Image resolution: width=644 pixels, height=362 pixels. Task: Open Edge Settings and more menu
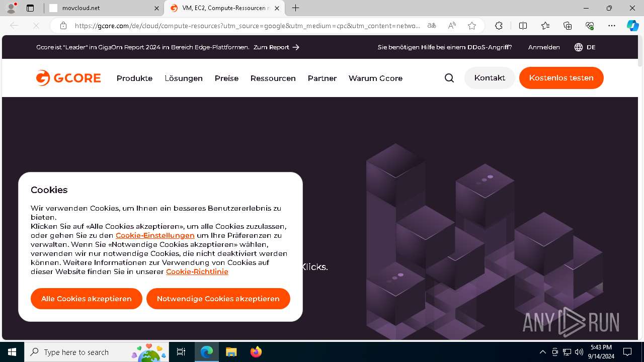pyautogui.click(x=612, y=26)
